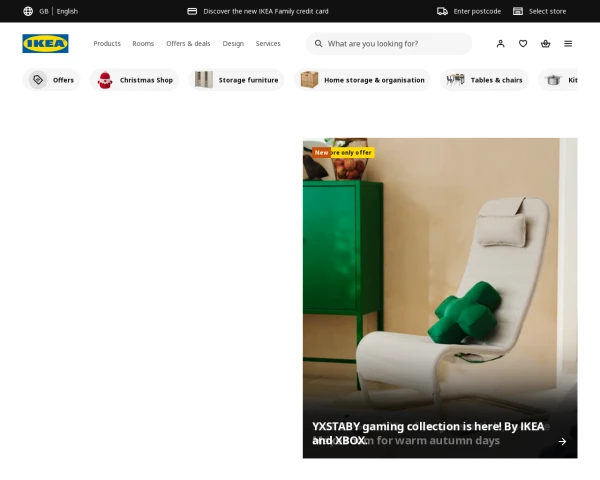Click the Tables & chairs thumbnail

pos(455,80)
